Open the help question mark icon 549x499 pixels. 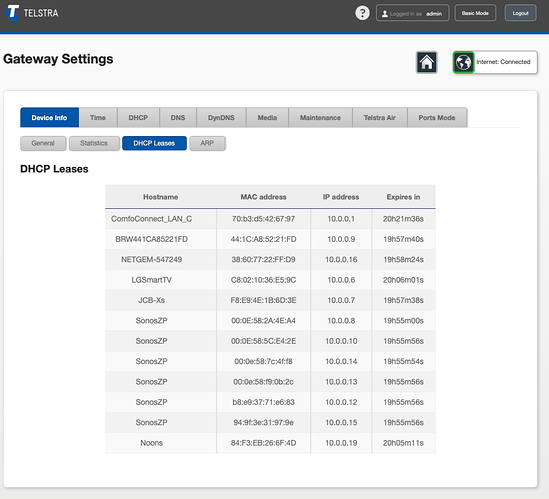(362, 13)
